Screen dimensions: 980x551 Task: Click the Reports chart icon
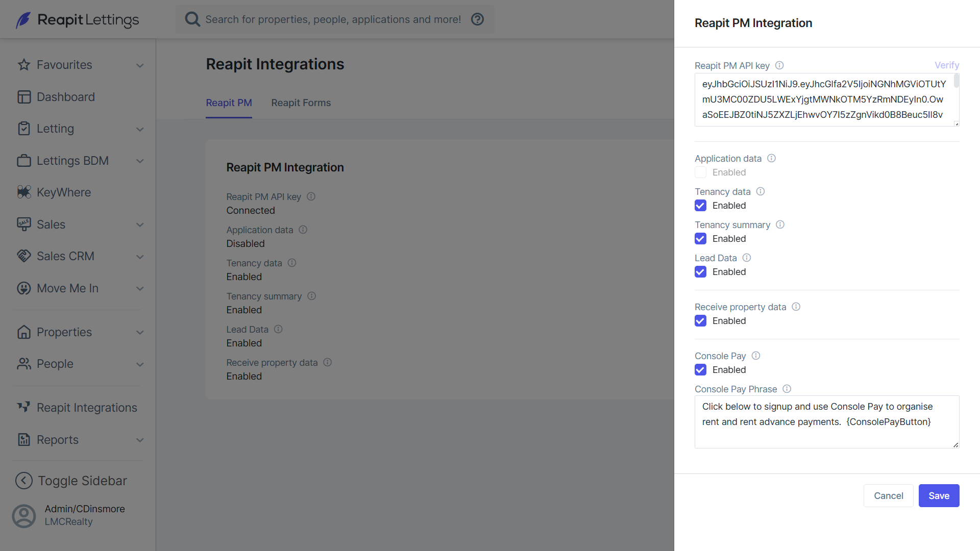24,440
